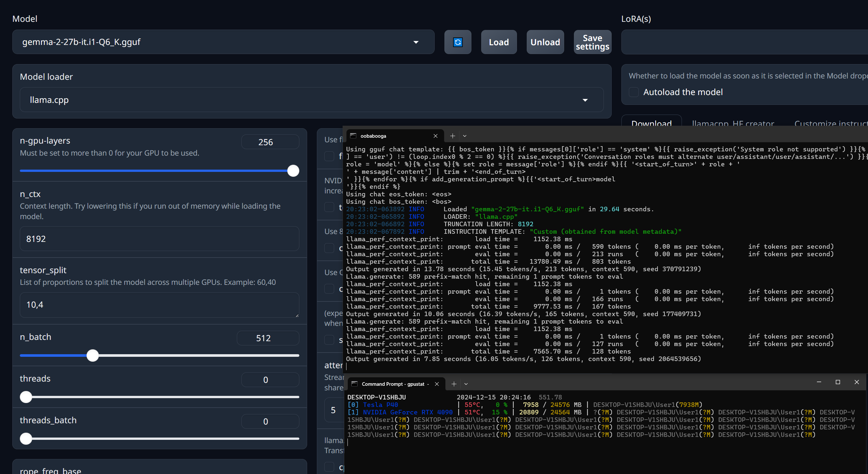Toggle the checkbox under llama Trans label
Image resolution: width=868 pixels, height=474 pixels.
point(329,467)
